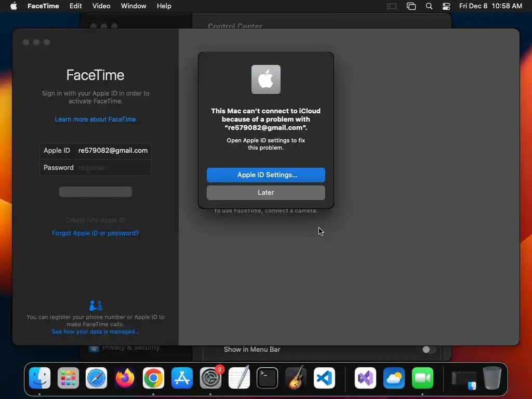This screenshot has height=399, width=532.
Task: Open the minimized window thumbnail in Dock
Action: [464, 380]
